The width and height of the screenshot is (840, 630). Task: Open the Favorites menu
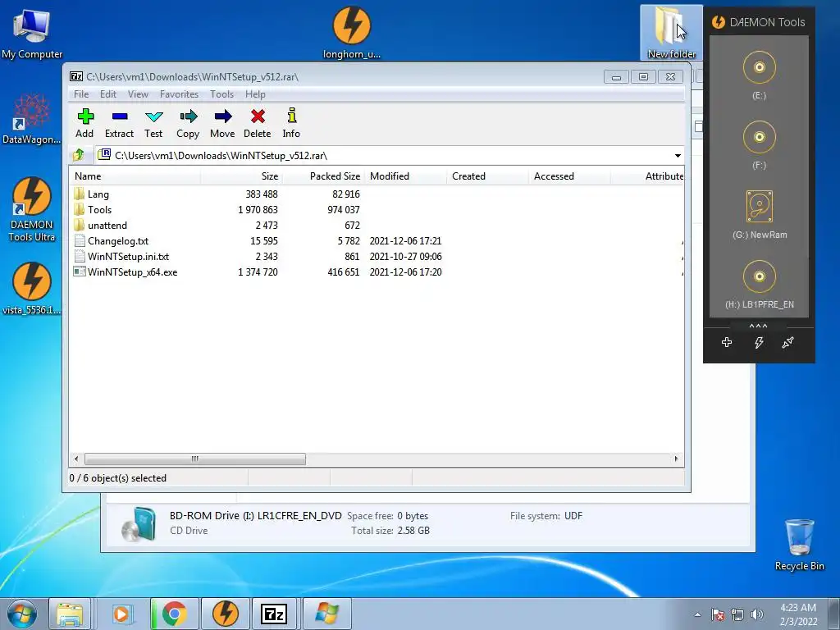(x=179, y=94)
